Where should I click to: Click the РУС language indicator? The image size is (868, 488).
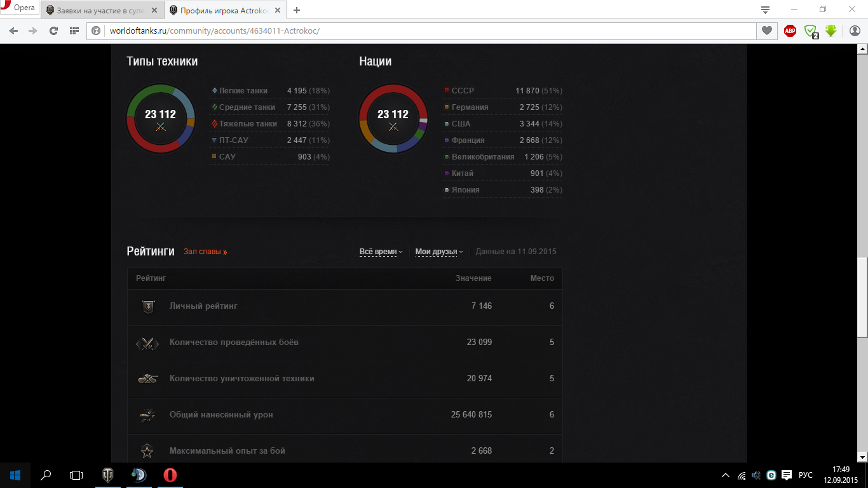806,475
